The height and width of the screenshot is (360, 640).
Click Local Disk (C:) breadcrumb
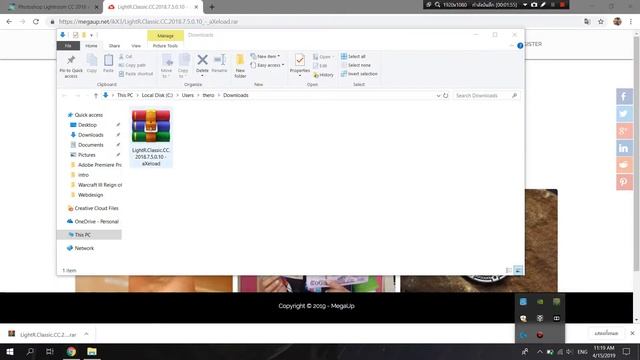tap(157, 95)
